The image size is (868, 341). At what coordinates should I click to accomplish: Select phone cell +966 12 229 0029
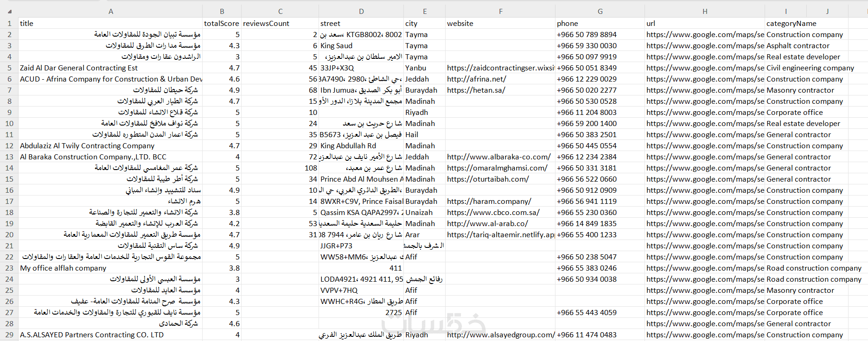pyautogui.click(x=600, y=79)
